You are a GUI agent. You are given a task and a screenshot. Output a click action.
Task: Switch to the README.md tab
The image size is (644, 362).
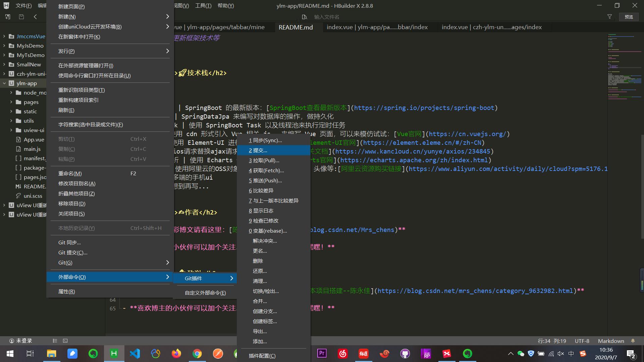coord(296,27)
